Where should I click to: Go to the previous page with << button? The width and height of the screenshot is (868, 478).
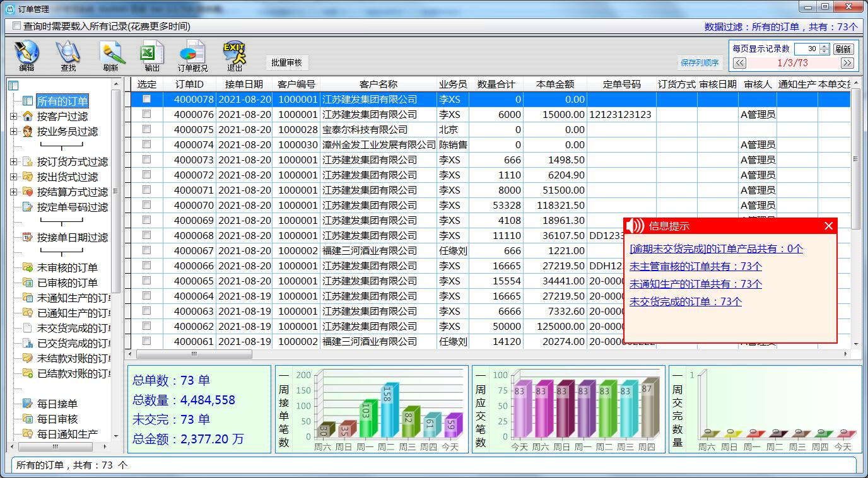pos(739,63)
